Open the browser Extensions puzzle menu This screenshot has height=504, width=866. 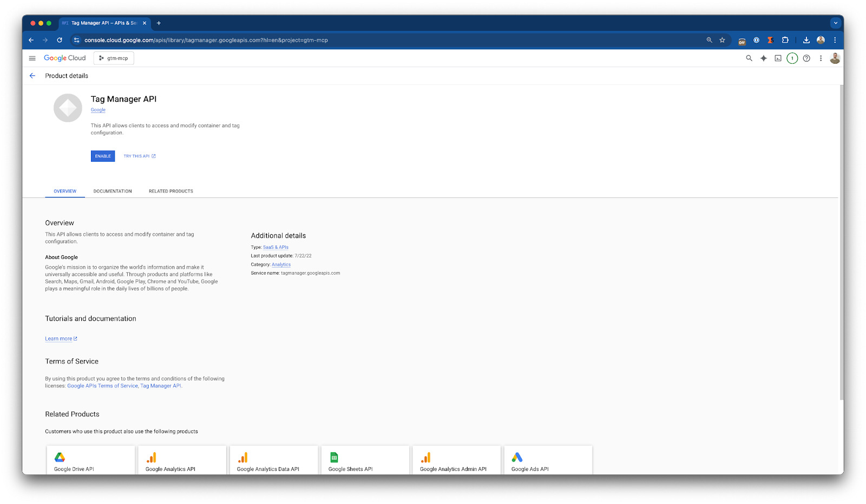(785, 40)
